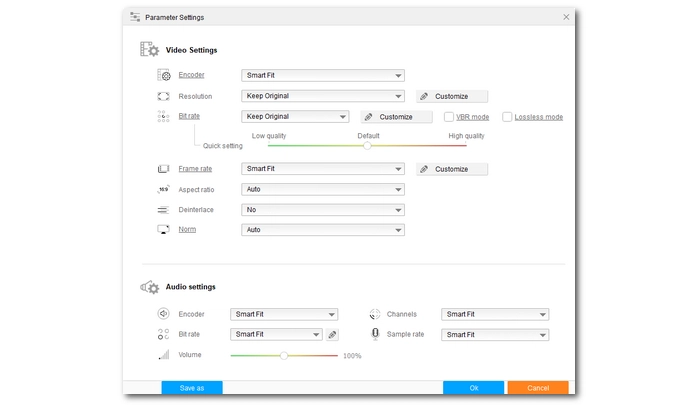The width and height of the screenshot is (700, 405).
Task: Click pencil edit button beside audio Bit rate
Action: tap(332, 334)
